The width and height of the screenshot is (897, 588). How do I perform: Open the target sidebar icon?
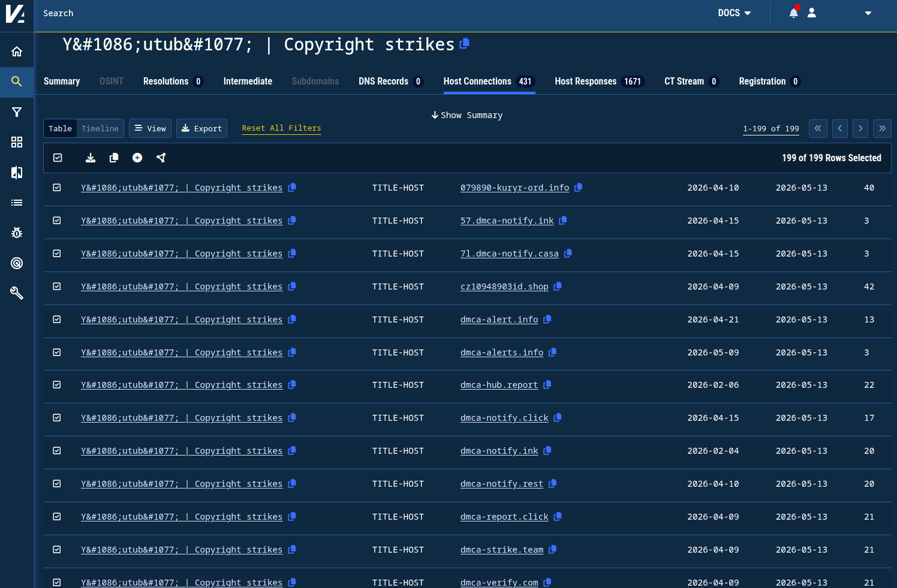[x=17, y=263]
